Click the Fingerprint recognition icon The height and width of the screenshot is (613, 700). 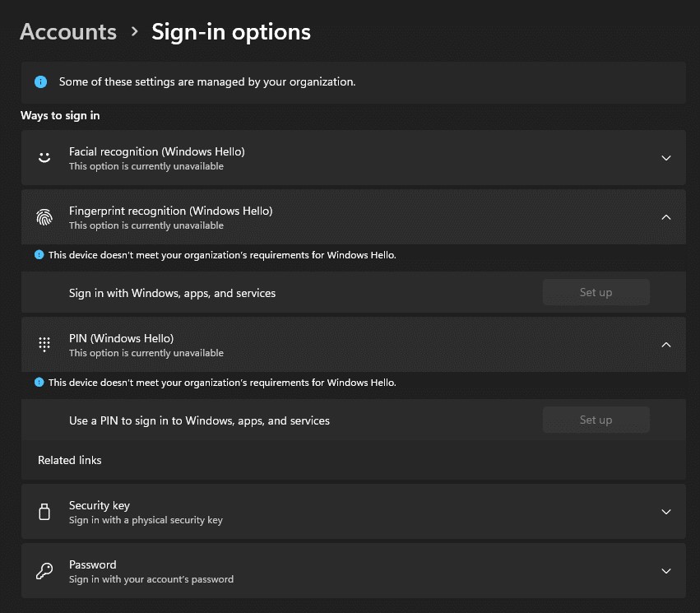(44, 217)
